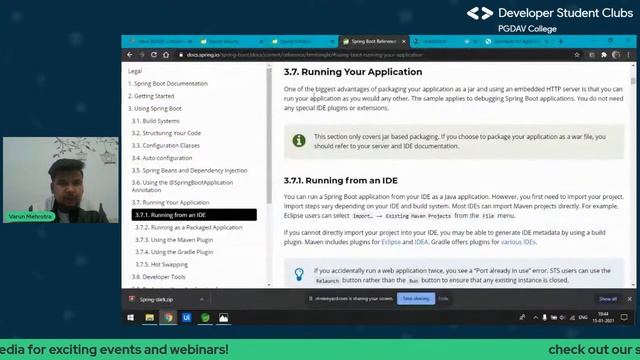Open the Chrome profile avatar

[616, 55]
